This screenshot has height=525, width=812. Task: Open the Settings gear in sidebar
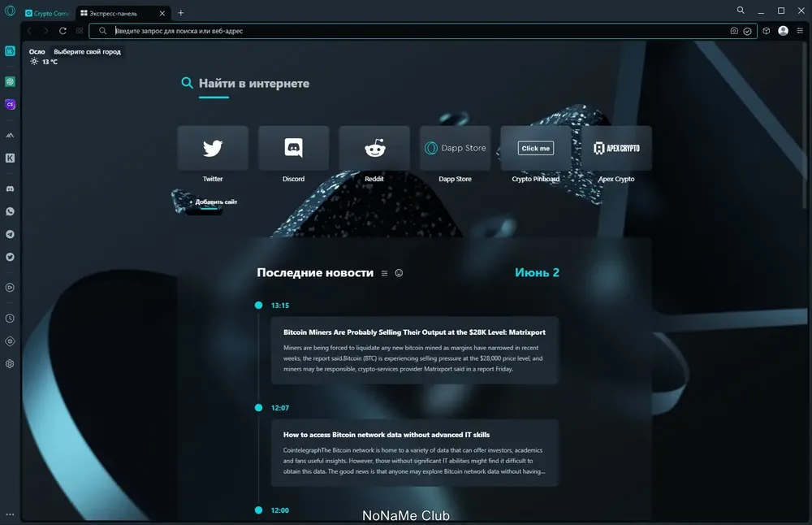click(10, 364)
